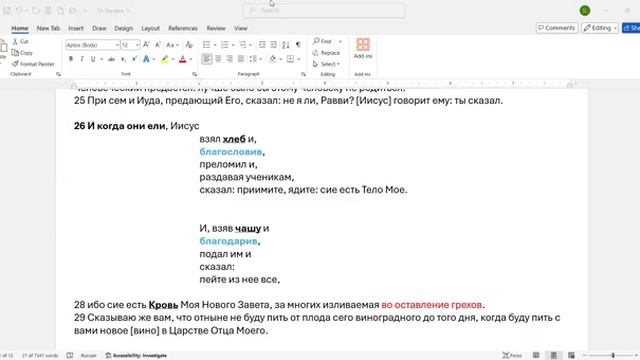Decrease font size with Shrink Font icon
Viewport: 640px width, 360px height.
coord(158,44)
